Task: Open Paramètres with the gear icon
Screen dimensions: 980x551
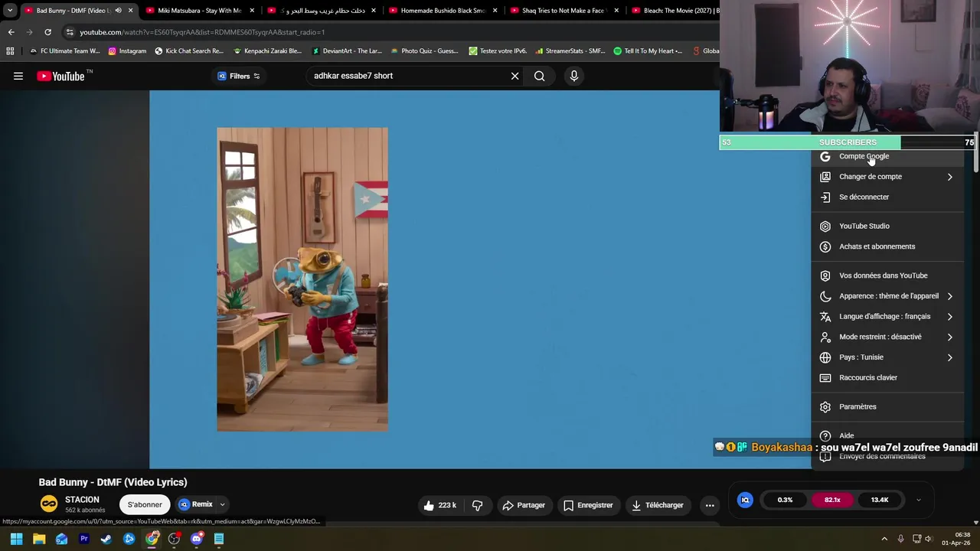Action: (887, 406)
